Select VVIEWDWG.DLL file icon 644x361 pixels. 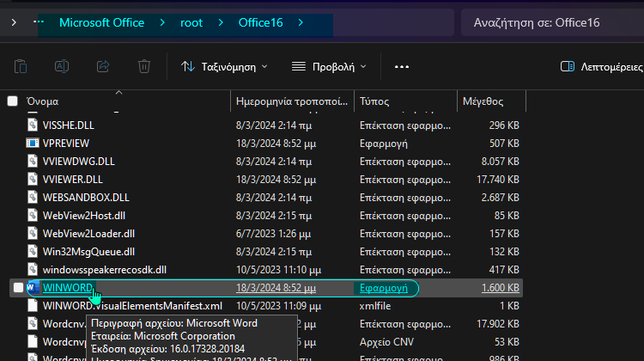(33, 162)
